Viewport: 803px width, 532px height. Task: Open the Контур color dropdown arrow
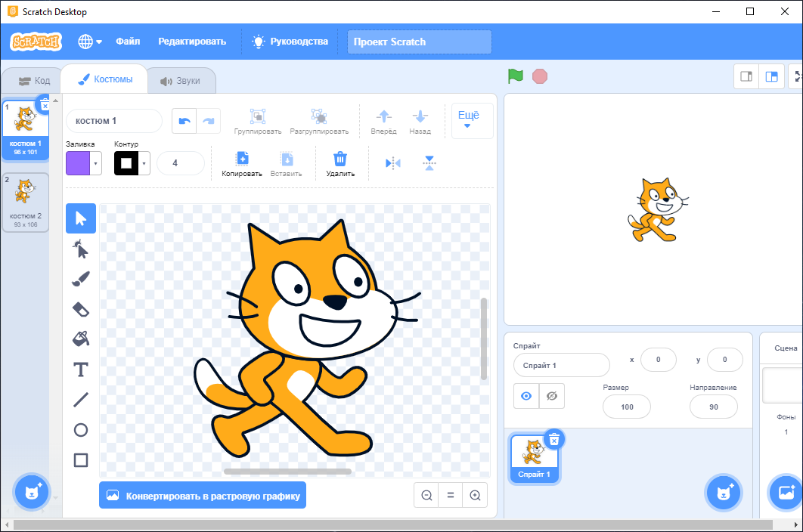(x=144, y=164)
